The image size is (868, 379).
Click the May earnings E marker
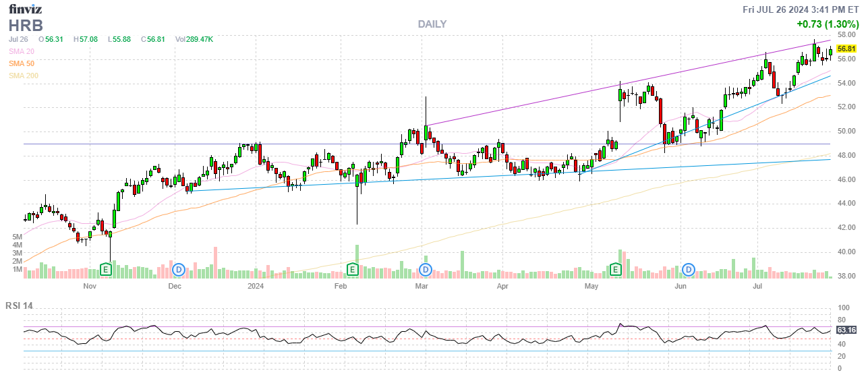(x=615, y=270)
